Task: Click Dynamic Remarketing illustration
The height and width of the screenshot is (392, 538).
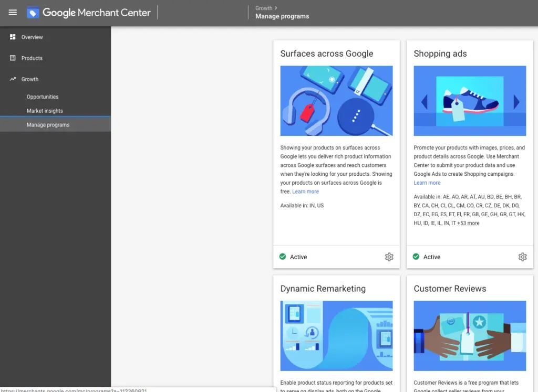Action: (336, 336)
